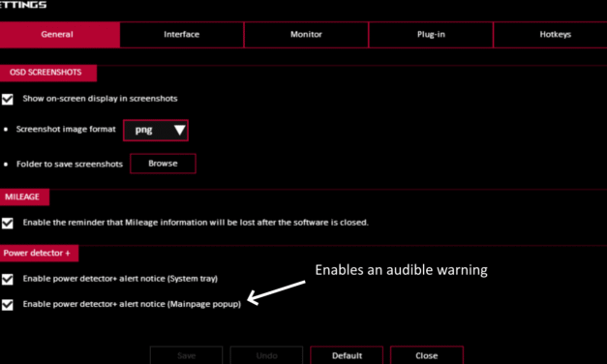The image size is (607, 364).
Task: Uncheck the Mileage reminder checkbox
Action: click(8, 223)
